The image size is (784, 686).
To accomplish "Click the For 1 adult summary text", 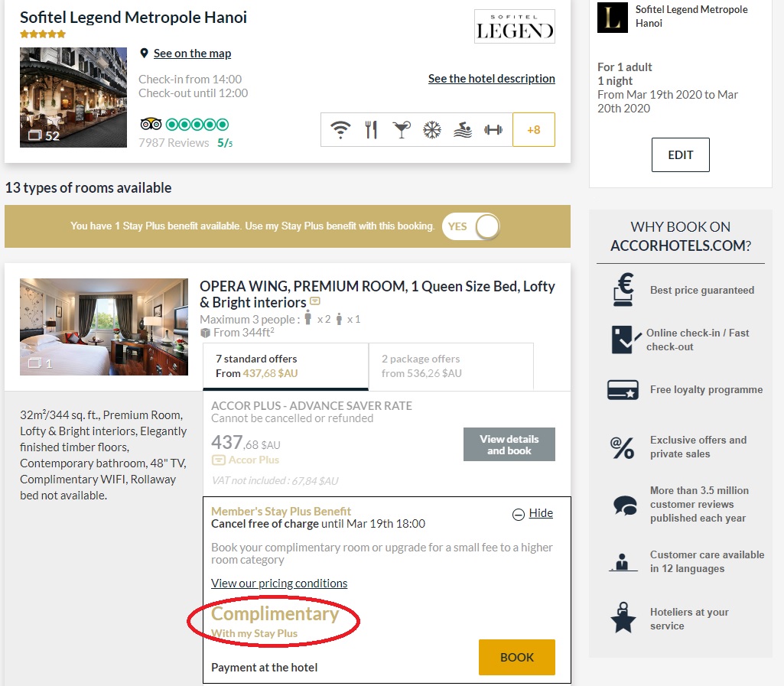I will 624,67.
